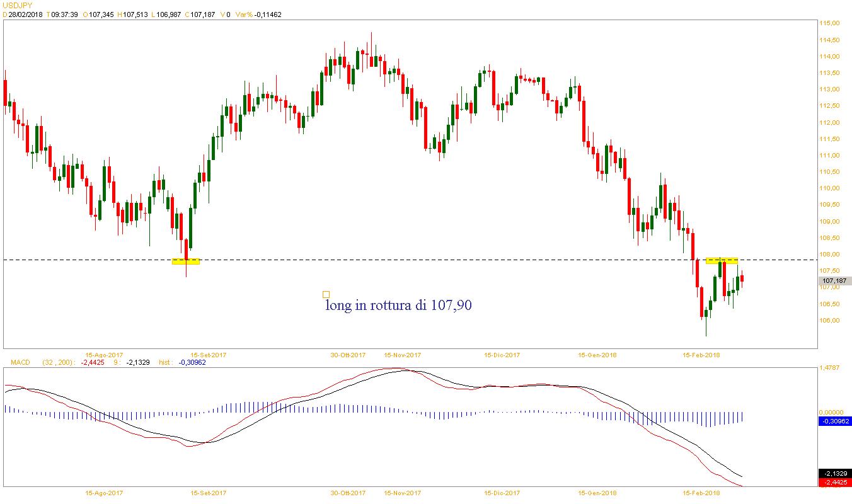Click 15-Gen-2018 on the bottom MACD time axis
852x504 pixels.
pyautogui.click(x=597, y=493)
